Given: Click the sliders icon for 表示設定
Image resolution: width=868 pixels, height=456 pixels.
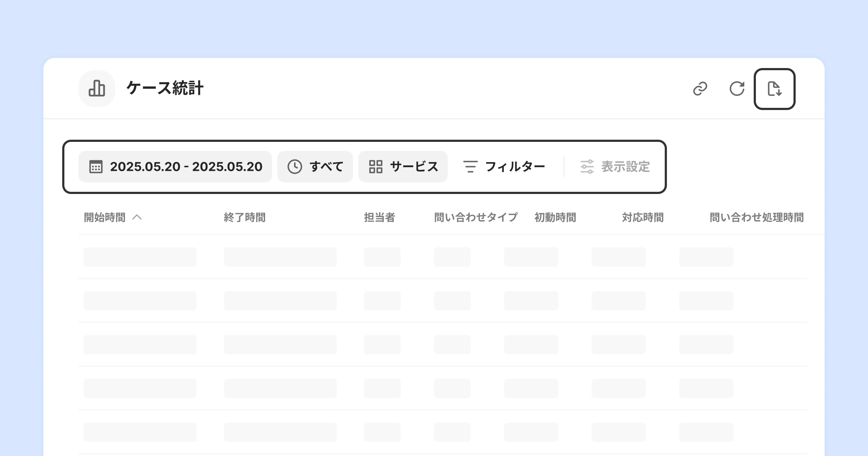Looking at the screenshot, I should point(587,167).
